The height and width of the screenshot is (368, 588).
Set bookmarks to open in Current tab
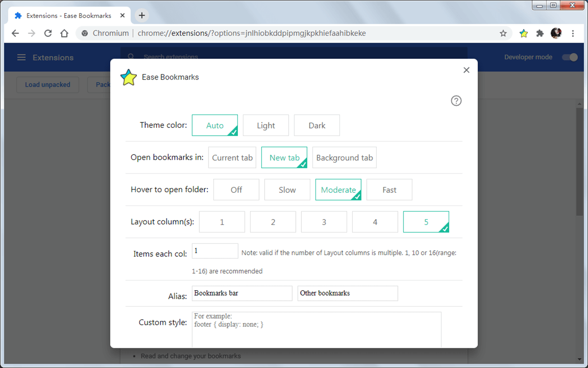click(x=232, y=157)
